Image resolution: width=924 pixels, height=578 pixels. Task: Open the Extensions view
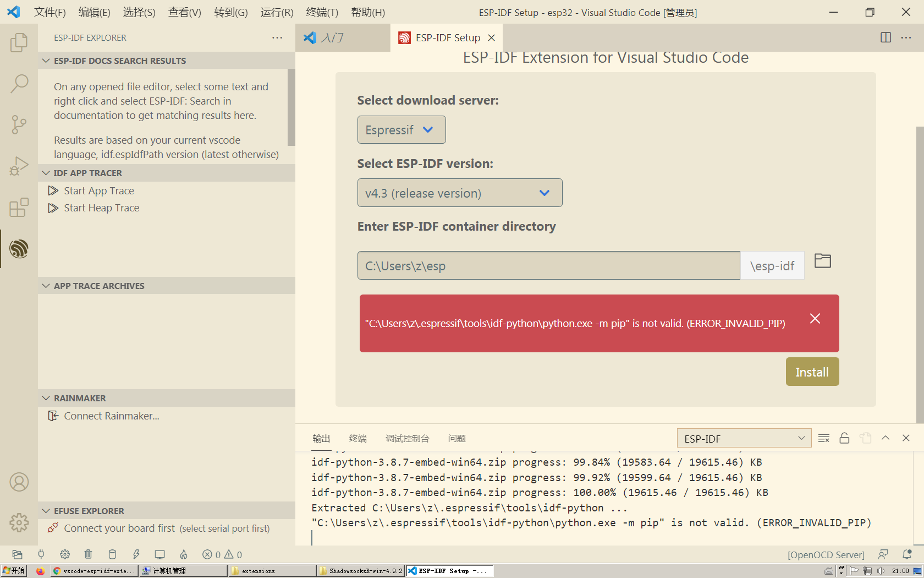[19, 208]
